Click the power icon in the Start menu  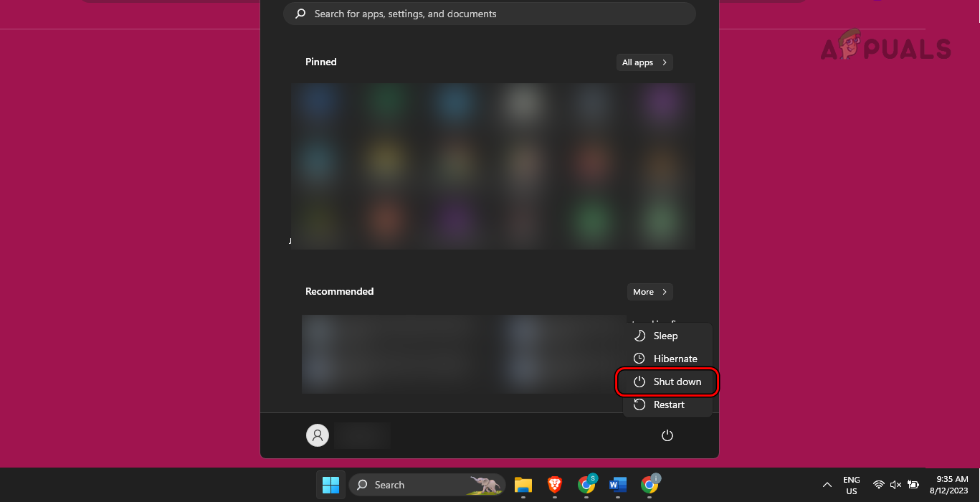coord(667,435)
